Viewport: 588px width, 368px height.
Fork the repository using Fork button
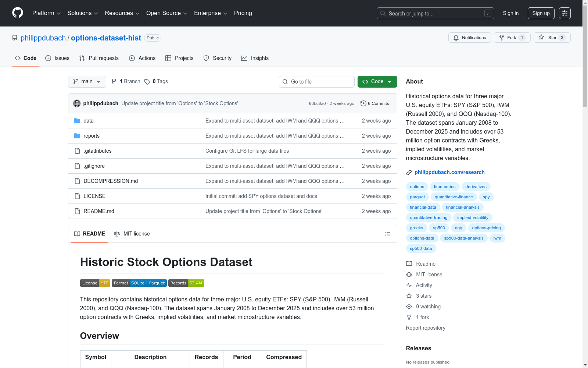click(512, 38)
